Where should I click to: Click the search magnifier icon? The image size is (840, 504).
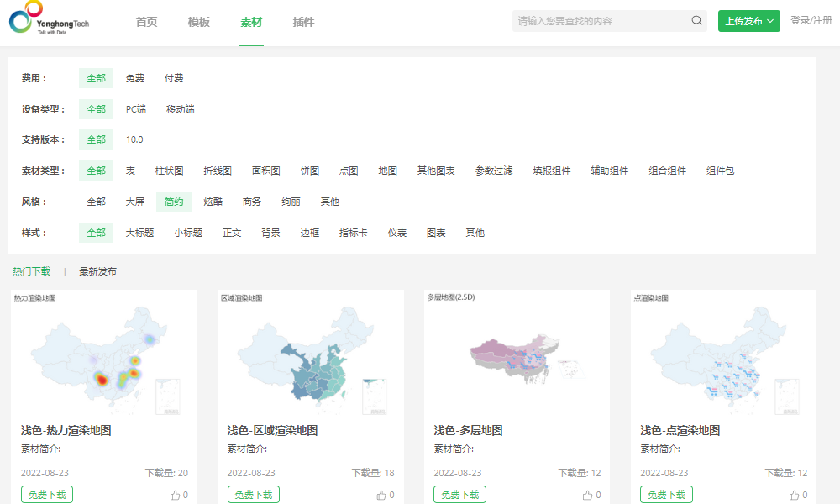[x=696, y=20]
